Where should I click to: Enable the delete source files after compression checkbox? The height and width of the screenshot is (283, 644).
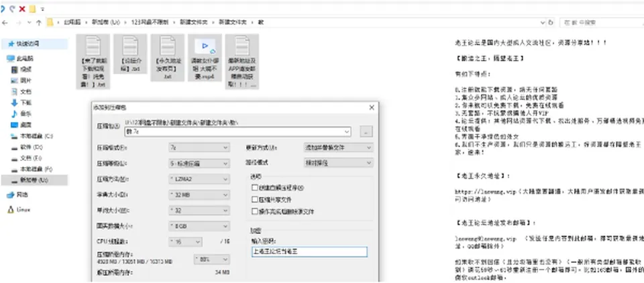[255, 211]
